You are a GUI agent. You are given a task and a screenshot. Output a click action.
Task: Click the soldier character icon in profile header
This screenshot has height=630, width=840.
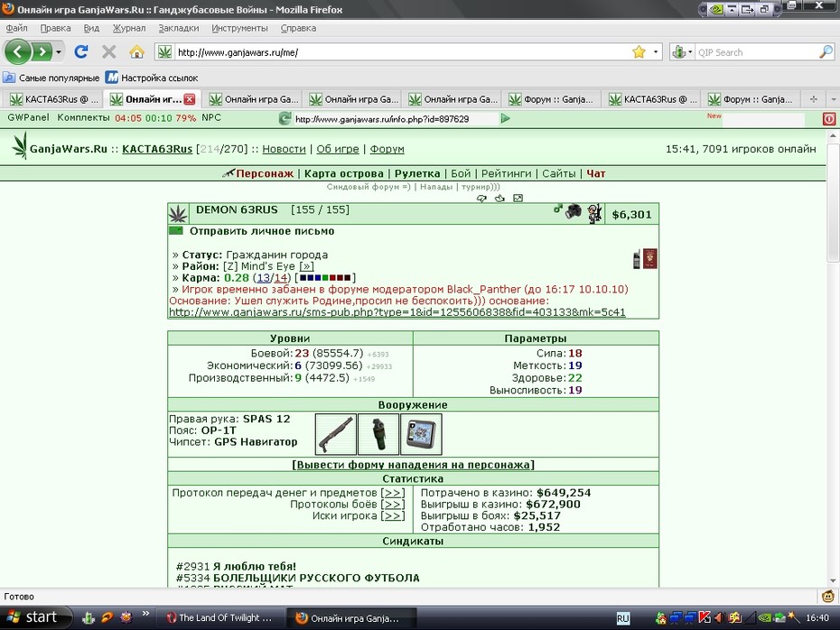click(594, 214)
